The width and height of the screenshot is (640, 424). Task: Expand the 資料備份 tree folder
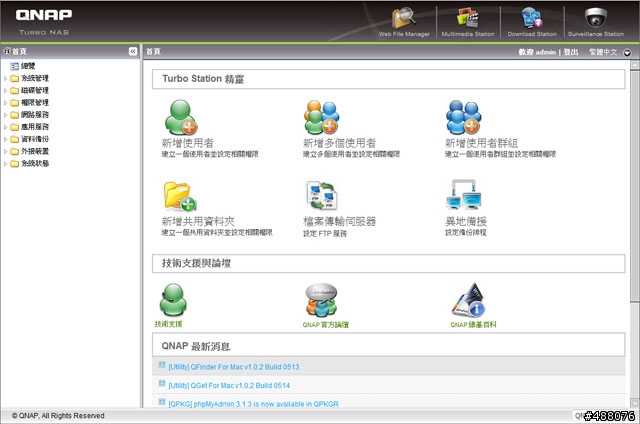tap(5, 140)
